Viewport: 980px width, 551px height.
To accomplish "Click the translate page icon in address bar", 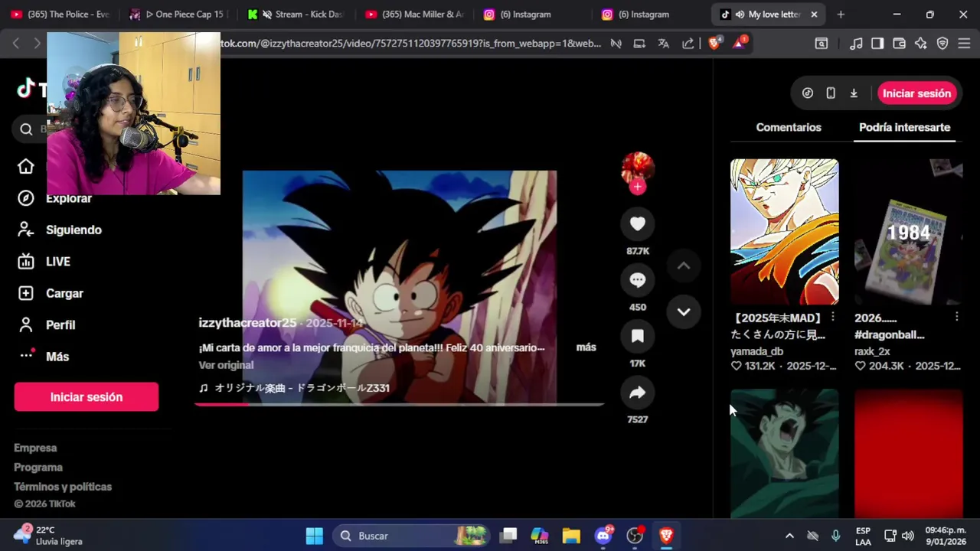I will pos(664,44).
